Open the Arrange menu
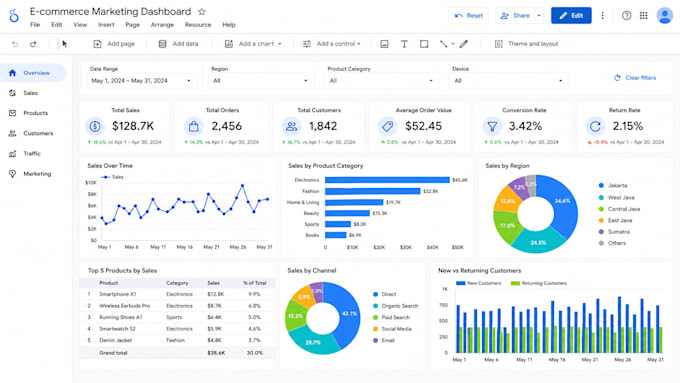This screenshot has width=680, height=383. pos(162,25)
